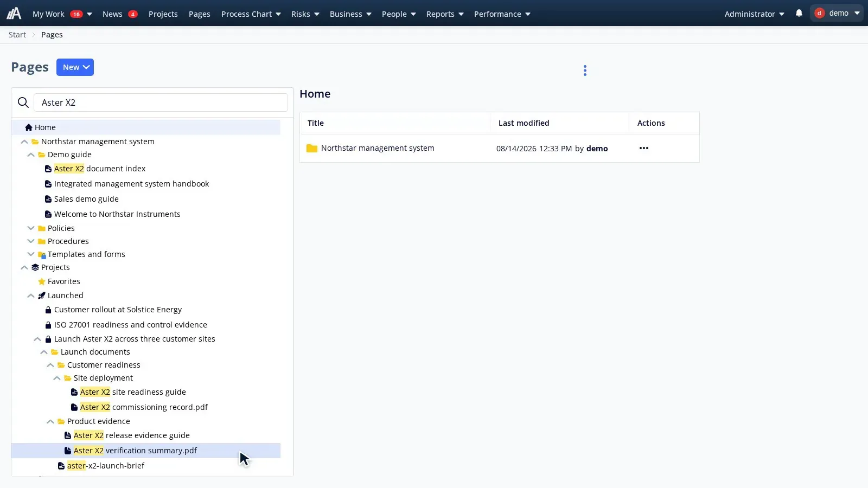
Task: Click the app logo in top bar
Action: click(14, 14)
